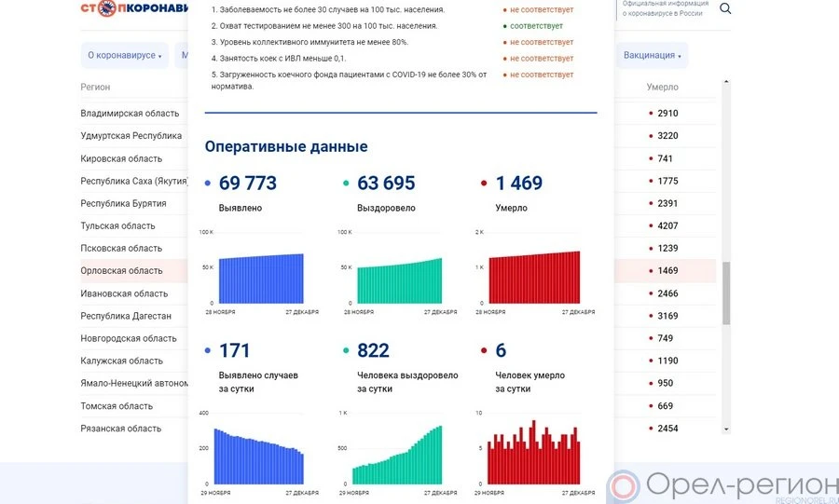
Task: Open the 'О коронавирусе' dropdown menu
Action: coord(124,56)
